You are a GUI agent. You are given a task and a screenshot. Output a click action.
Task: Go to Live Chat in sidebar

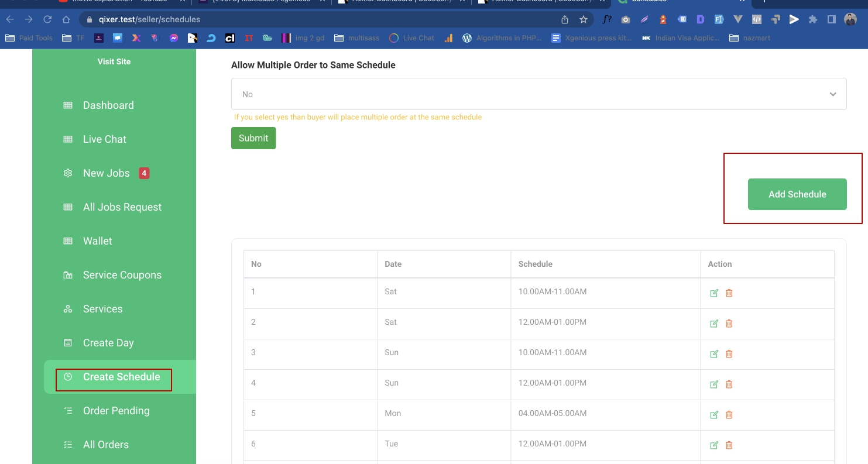(x=105, y=139)
